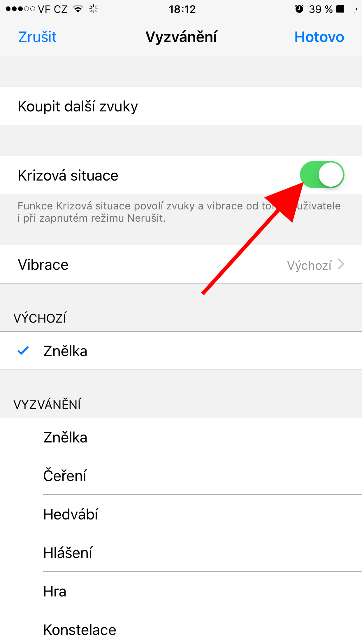Pick the Hedvábí ringtone
This screenshot has width=362, height=644.
(x=71, y=514)
